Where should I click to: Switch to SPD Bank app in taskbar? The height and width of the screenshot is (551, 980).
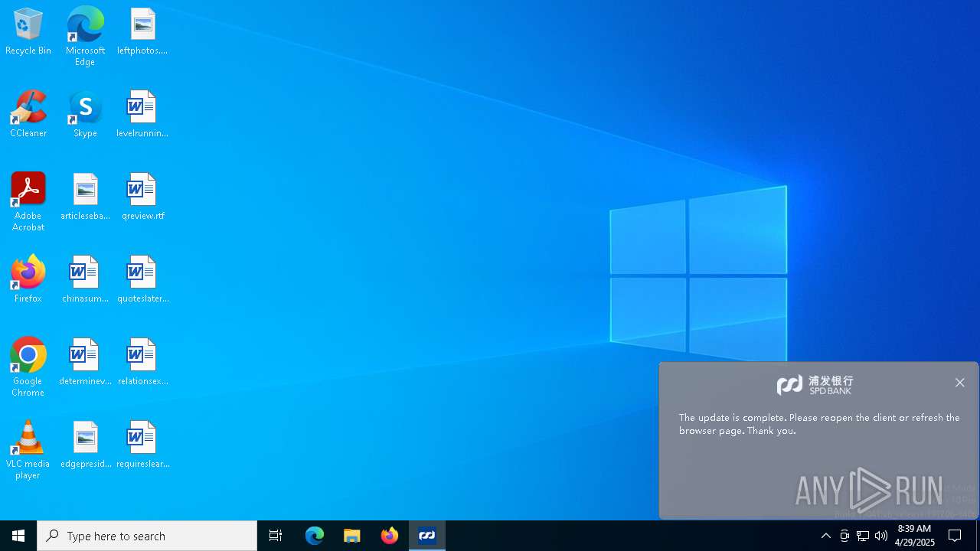(427, 536)
